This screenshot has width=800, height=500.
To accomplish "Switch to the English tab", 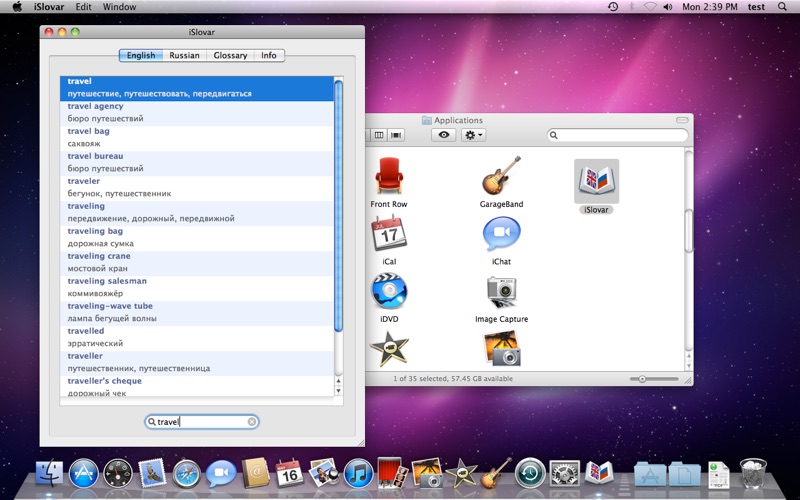I will pos(141,55).
